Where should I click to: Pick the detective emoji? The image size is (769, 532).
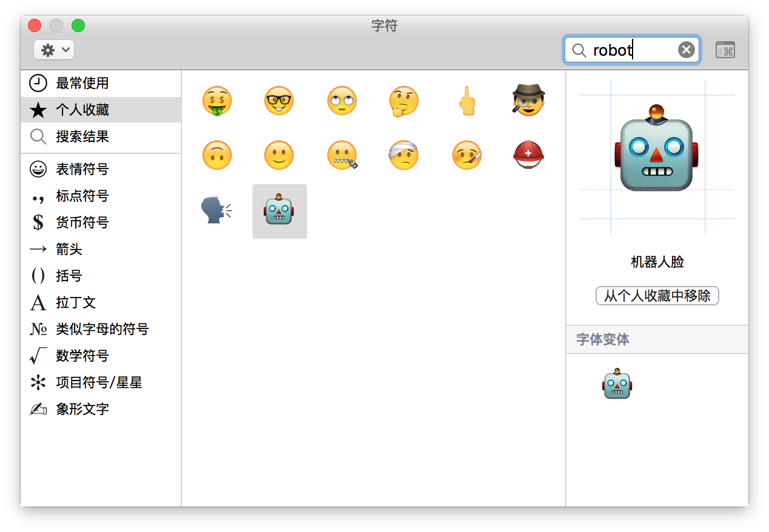[x=529, y=102]
